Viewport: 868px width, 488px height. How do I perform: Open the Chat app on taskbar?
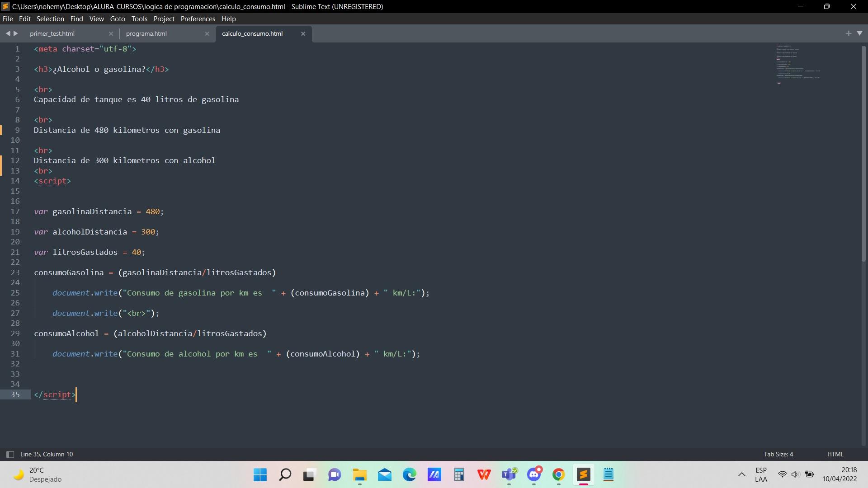click(335, 474)
